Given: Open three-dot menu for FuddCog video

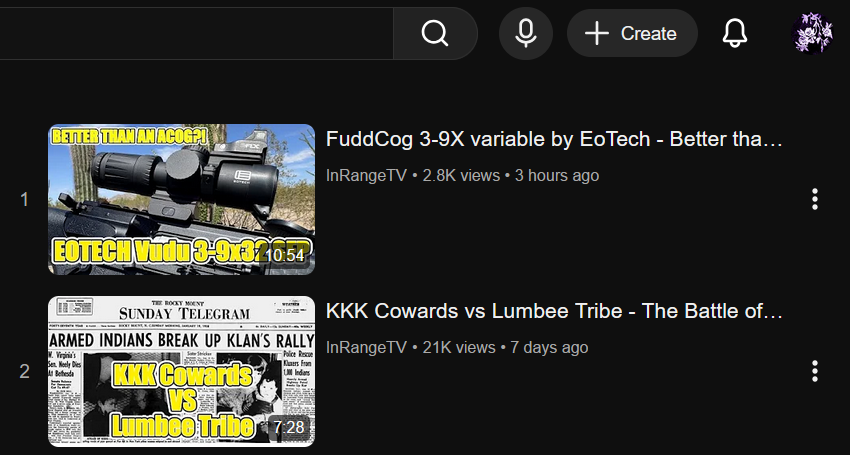Looking at the screenshot, I should click(x=815, y=200).
